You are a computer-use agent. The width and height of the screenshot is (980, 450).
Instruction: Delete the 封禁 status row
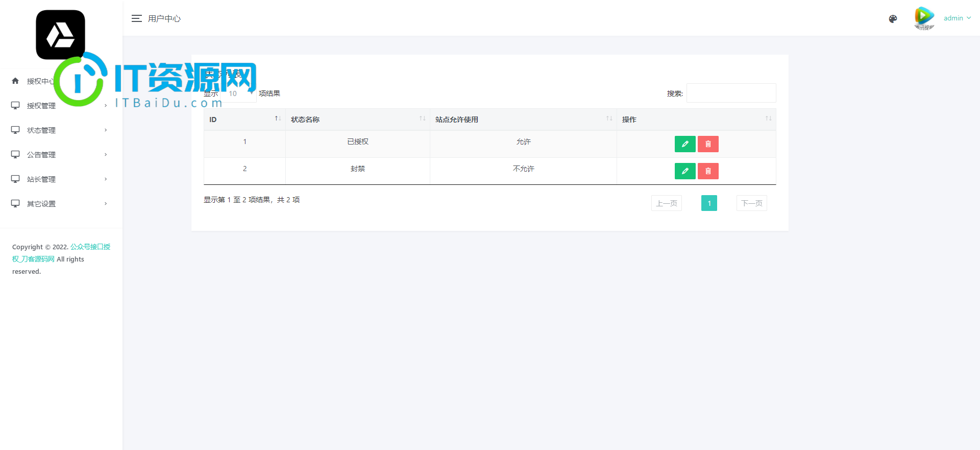click(708, 171)
